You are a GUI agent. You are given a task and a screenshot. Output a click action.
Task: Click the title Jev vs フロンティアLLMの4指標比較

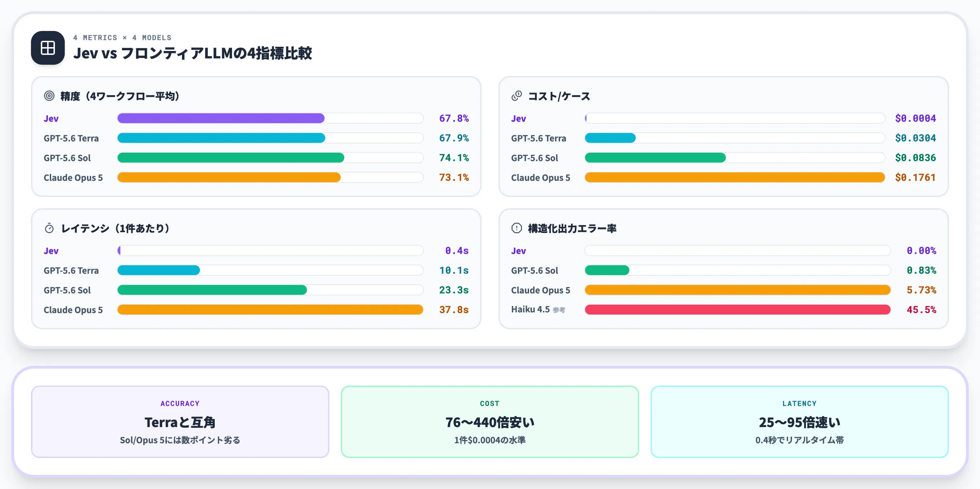[193, 53]
